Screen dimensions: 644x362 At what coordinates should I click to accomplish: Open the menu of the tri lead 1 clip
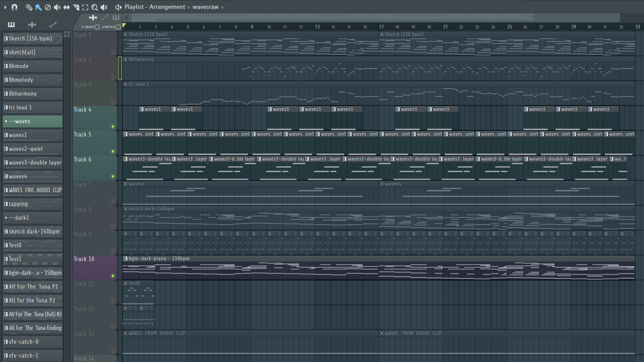pyautogui.click(x=126, y=84)
